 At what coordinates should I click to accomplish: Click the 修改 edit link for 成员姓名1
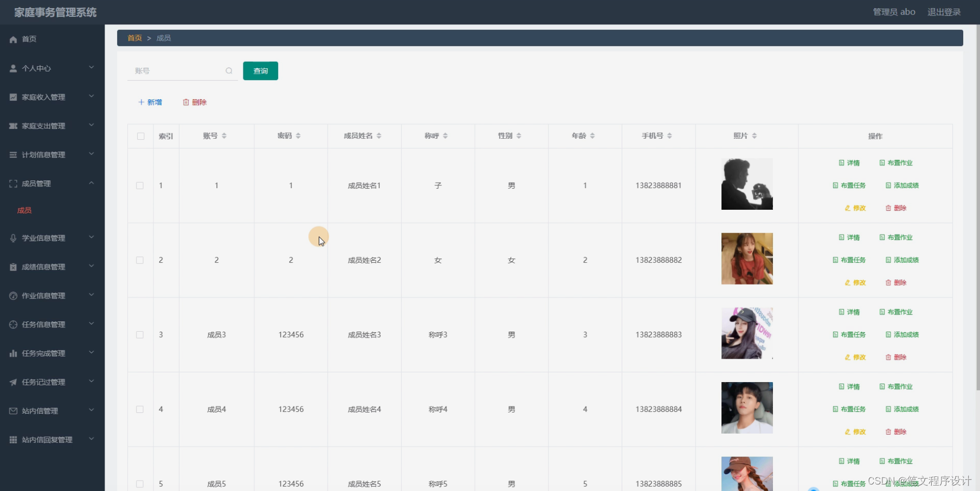[x=855, y=208]
